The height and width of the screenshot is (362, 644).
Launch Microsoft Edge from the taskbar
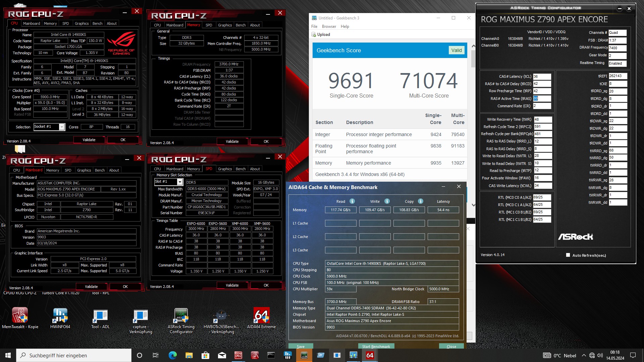click(172, 355)
